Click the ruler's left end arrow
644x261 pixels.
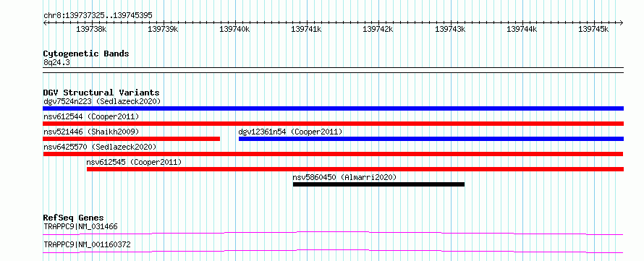[45, 22]
